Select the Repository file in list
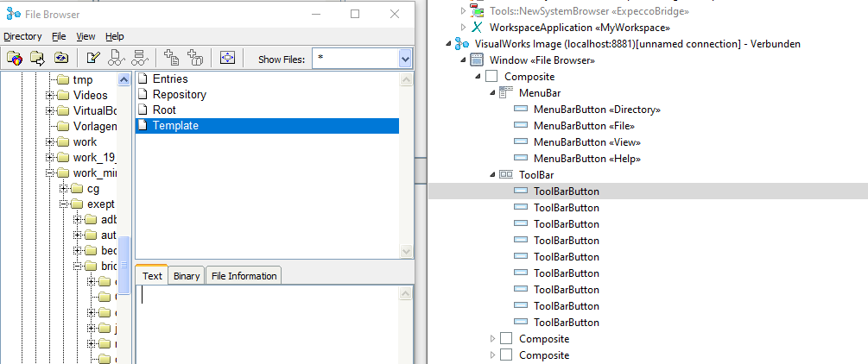This screenshot has height=364, width=868. (179, 95)
